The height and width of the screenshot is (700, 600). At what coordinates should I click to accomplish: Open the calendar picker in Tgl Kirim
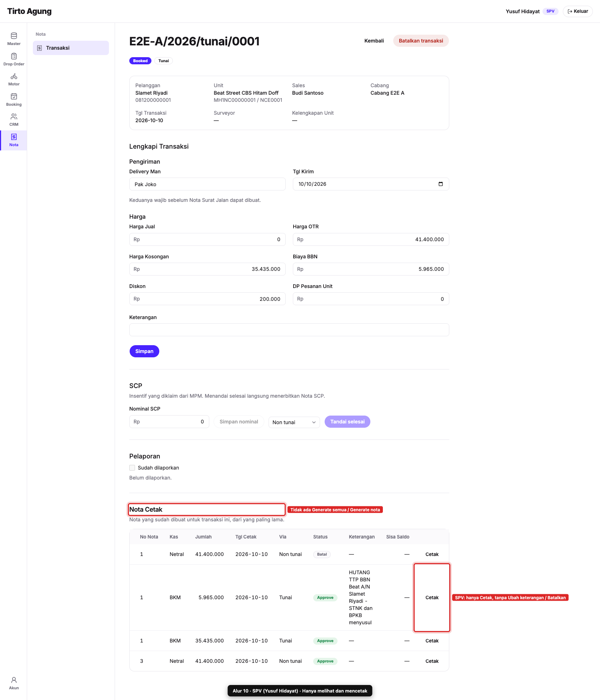(x=440, y=184)
